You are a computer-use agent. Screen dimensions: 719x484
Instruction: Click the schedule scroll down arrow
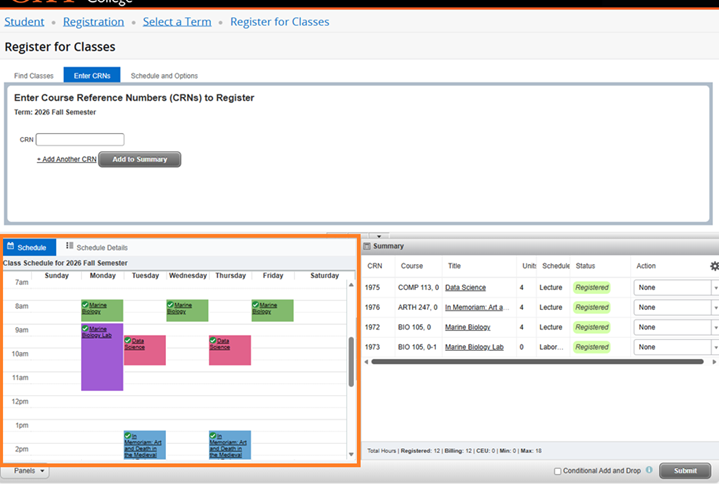pyautogui.click(x=351, y=455)
